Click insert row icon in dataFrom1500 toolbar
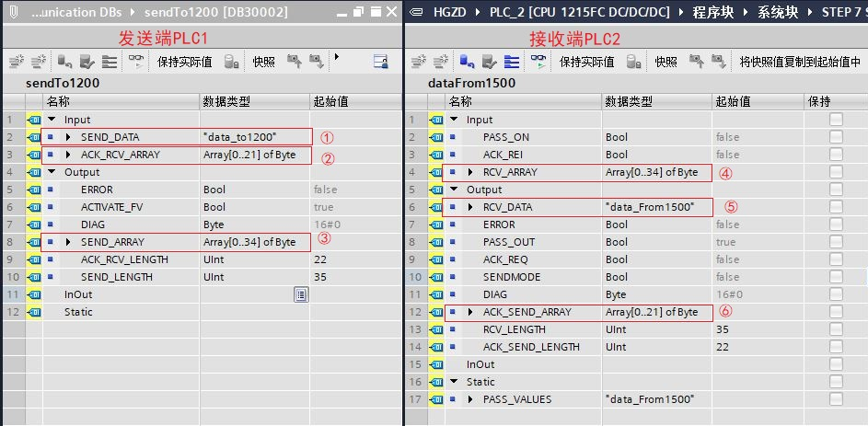This screenshot has width=868, height=426. [420, 62]
